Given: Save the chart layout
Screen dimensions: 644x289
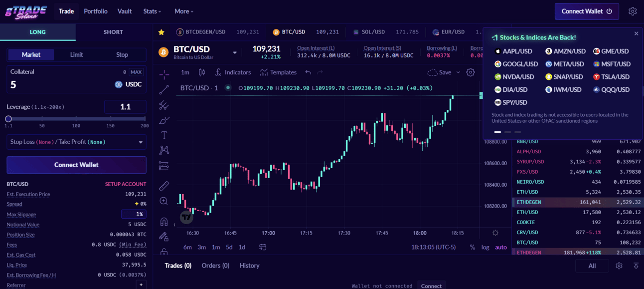Looking at the screenshot, I should 439,72.
